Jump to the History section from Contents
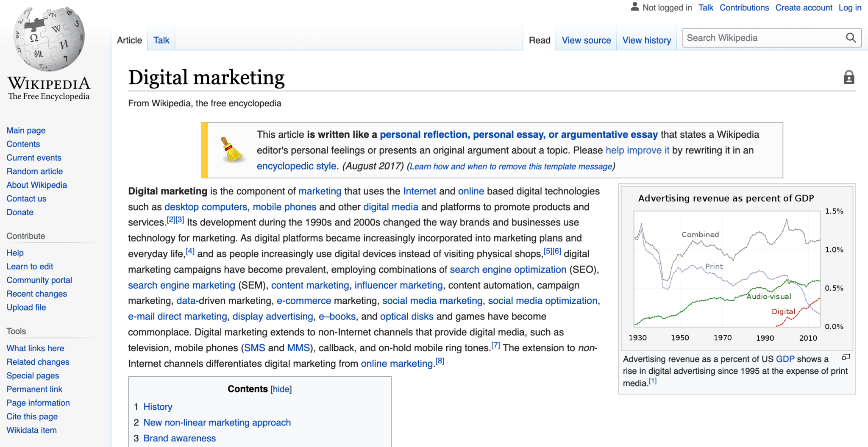868x447 pixels. (158, 406)
